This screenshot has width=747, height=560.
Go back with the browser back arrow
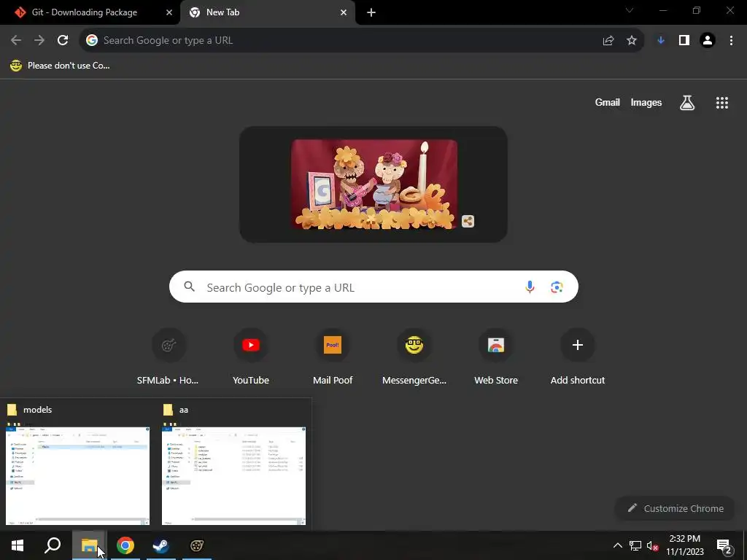coord(16,41)
